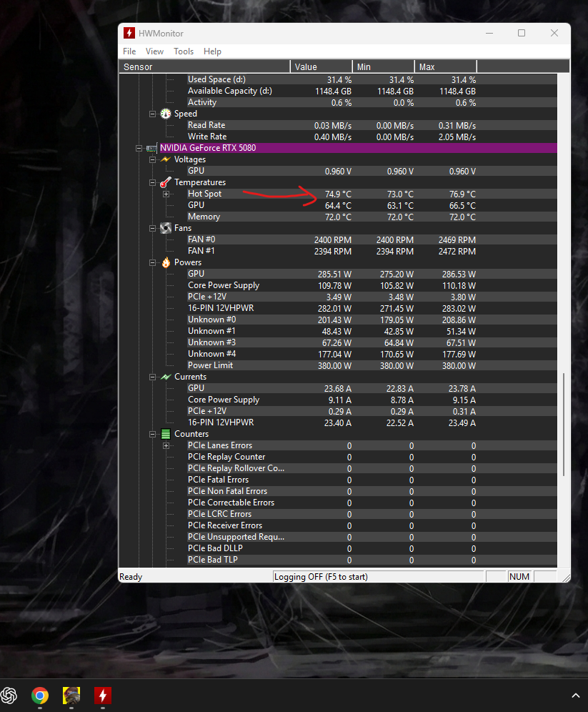The image size is (588, 712).
Task: Click the HWMonitor lightning bolt title icon
Action: tap(129, 33)
